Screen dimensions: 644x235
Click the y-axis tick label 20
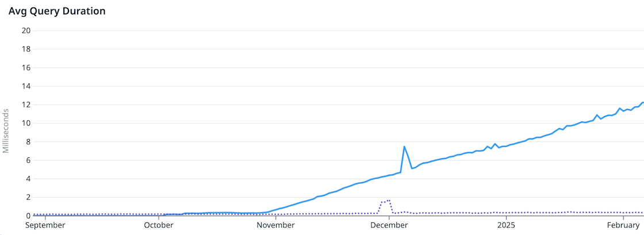(x=25, y=30)
